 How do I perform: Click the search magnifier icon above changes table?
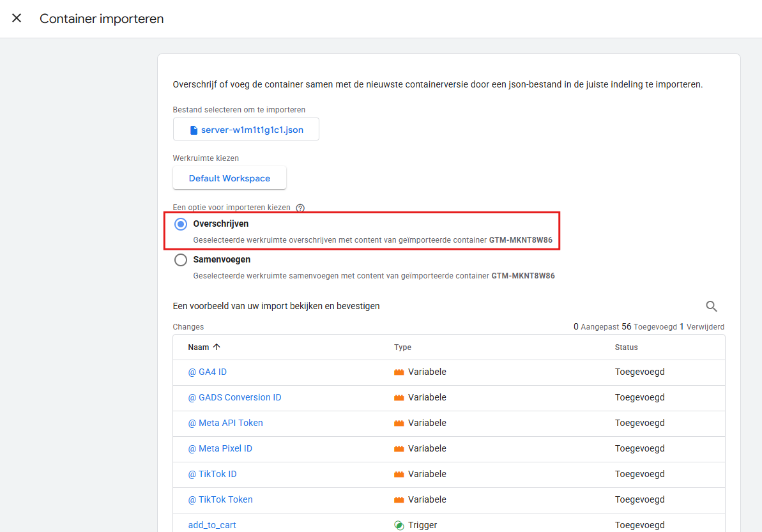[x=711, y=307]
